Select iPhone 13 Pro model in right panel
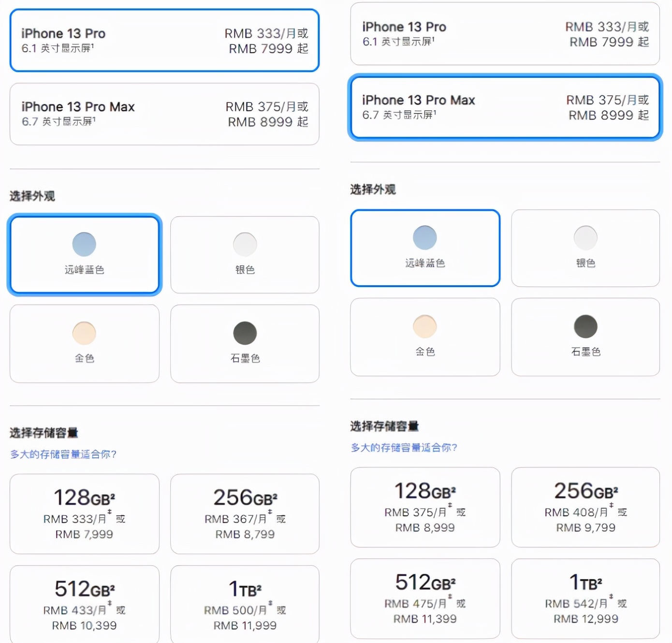 (x=505, y=34)
